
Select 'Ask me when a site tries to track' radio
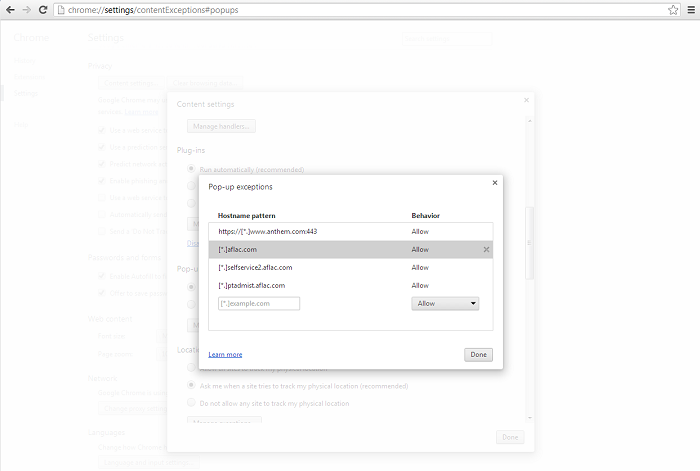(x=192, y=384)
